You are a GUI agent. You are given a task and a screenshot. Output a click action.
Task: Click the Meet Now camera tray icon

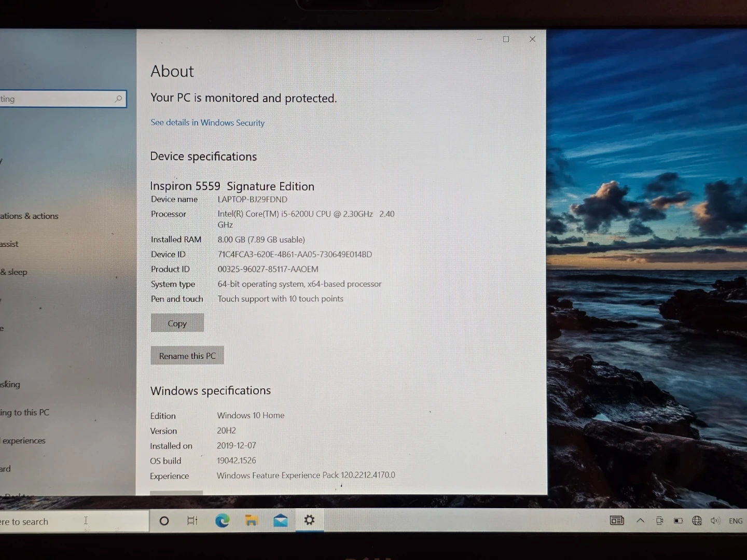[659, 521]
